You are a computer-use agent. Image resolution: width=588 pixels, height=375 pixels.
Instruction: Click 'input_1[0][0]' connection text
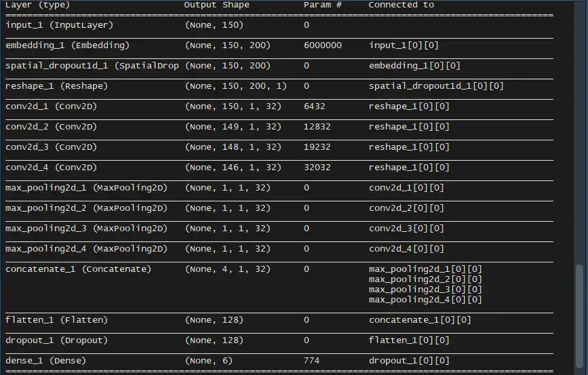pos(404,45)
